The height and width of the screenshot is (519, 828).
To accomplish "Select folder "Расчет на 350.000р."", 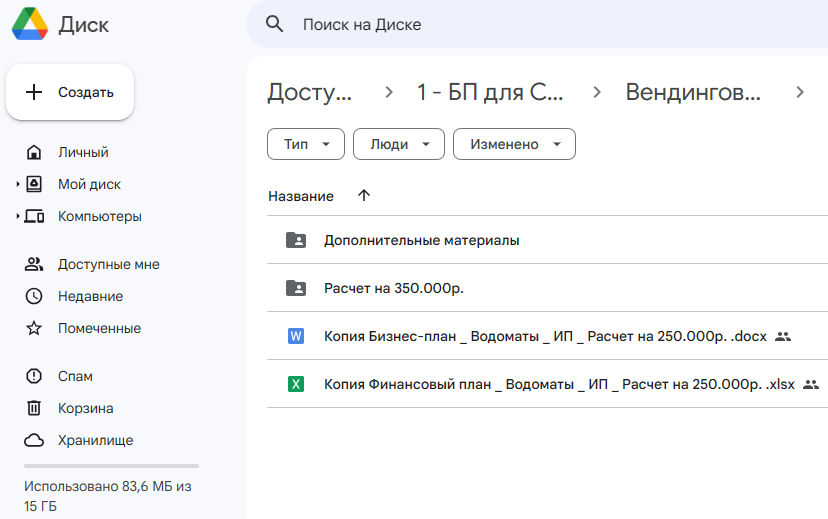I will 548,288.
